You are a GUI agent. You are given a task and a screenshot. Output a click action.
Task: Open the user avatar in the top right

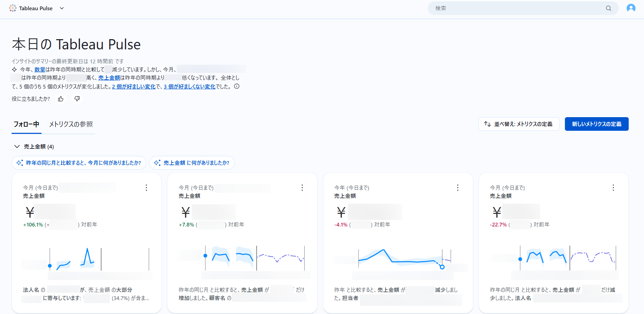click(x=631, y=8)
